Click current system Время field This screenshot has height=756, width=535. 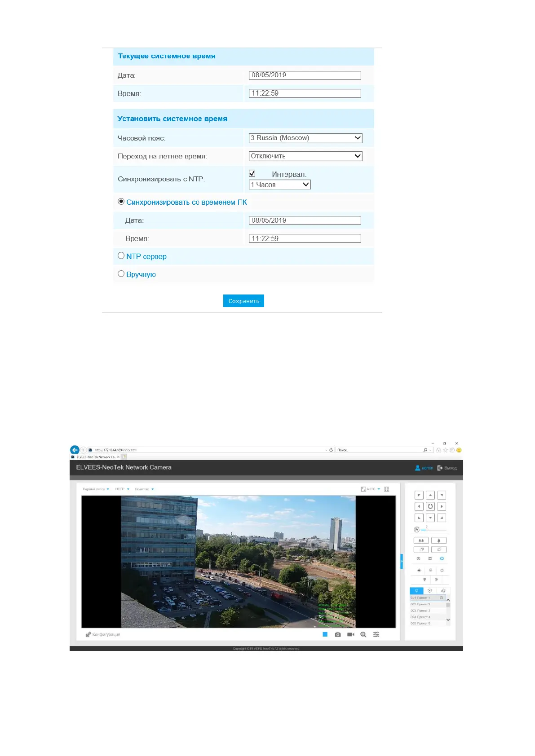point(305,93)
